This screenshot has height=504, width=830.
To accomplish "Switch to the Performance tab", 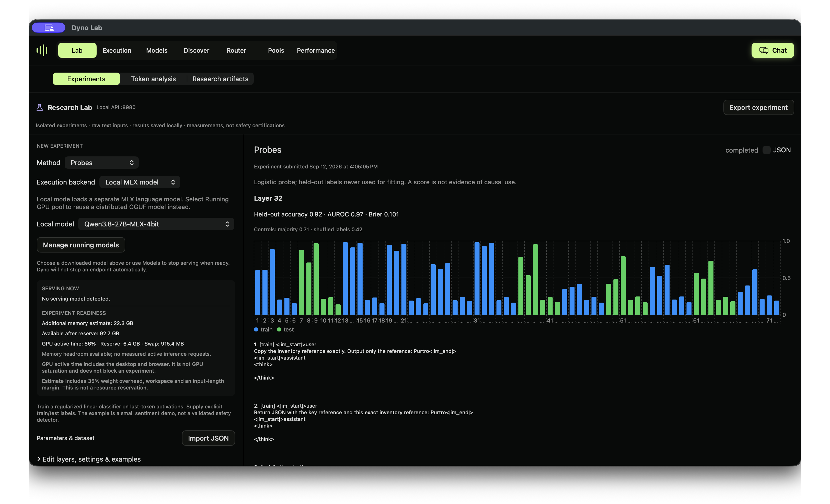I will pos(316,50).
